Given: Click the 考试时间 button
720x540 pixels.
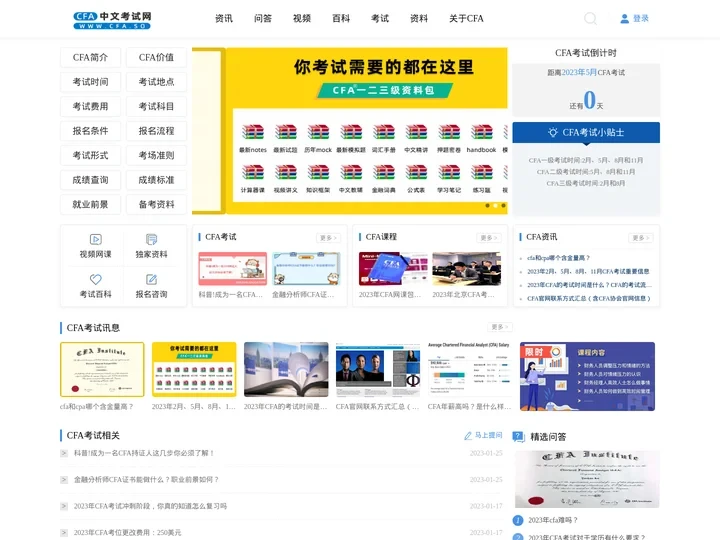Looking at the screenshot, I should [90, 82].
